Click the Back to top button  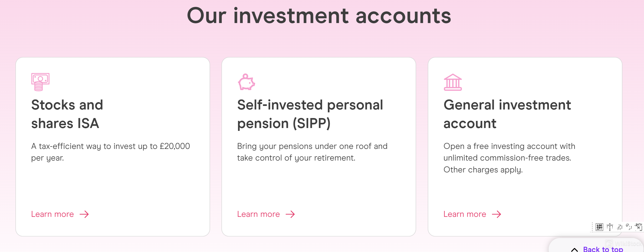coord(603,249)
